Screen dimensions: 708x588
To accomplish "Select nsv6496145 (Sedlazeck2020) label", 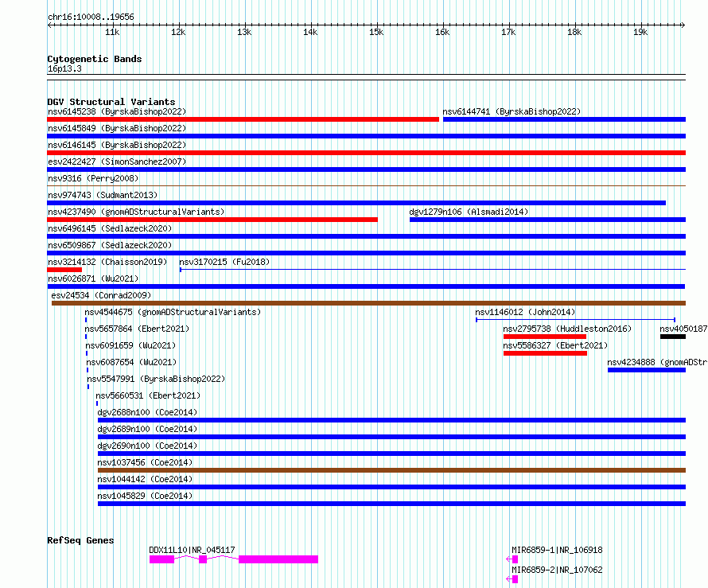I will point(110,228).
